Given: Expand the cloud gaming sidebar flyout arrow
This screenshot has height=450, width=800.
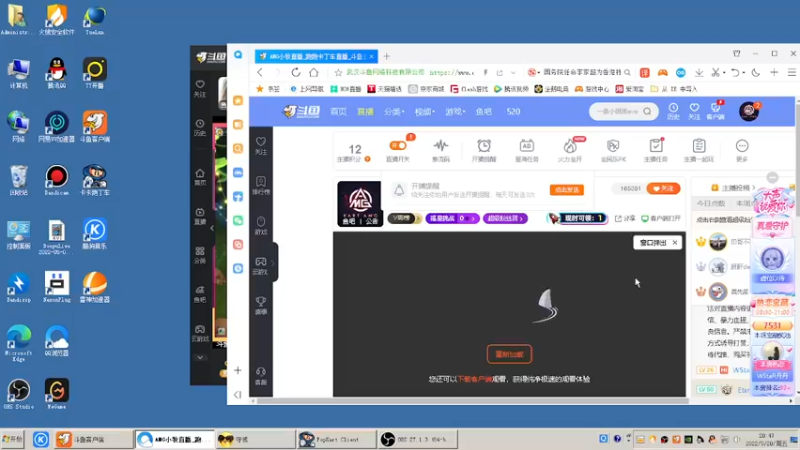Looking at the screenshot, I should click(272, 263).
